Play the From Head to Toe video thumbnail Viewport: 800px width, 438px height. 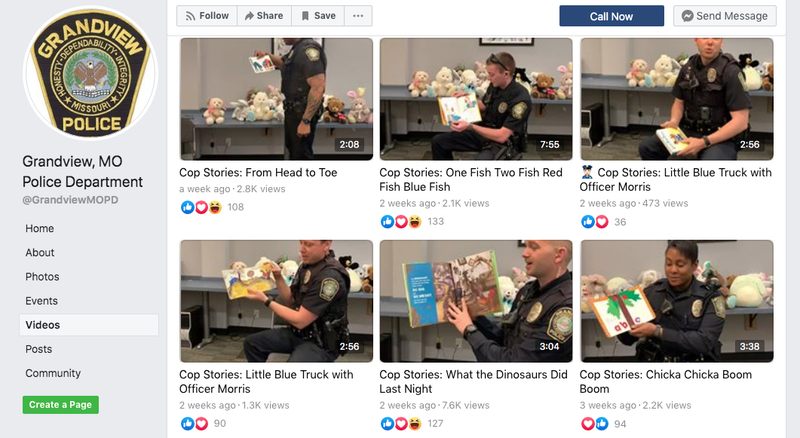click(277, 99)
